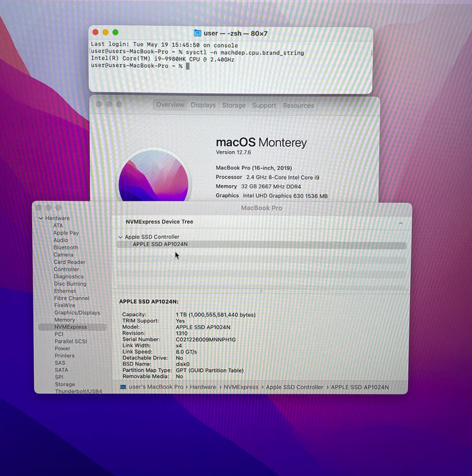Click the Terminal window green zoom button
Image resolution: width=472 pixels, height=476 pixels.
pos(116,32)
